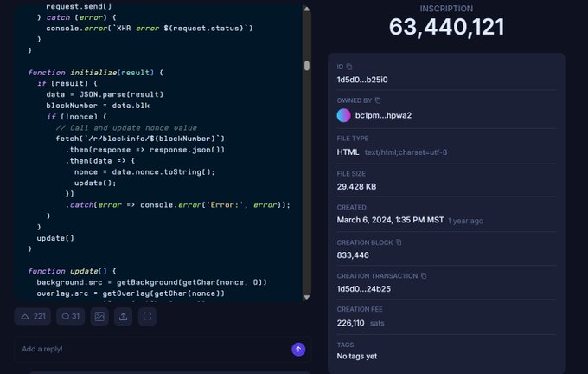Click the 'function update()' code line
588x374 pixels.
click(72, 271)
